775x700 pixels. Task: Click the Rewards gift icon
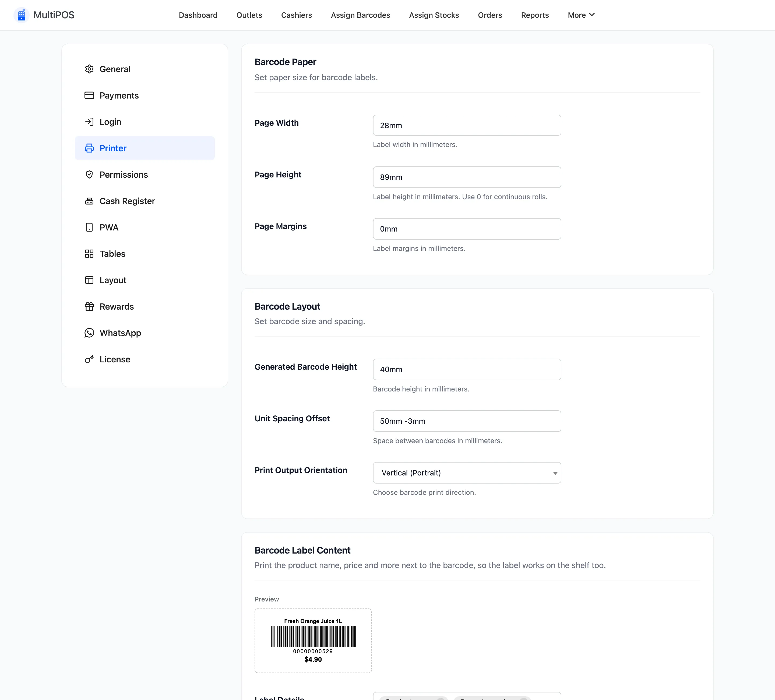[89, 307]
